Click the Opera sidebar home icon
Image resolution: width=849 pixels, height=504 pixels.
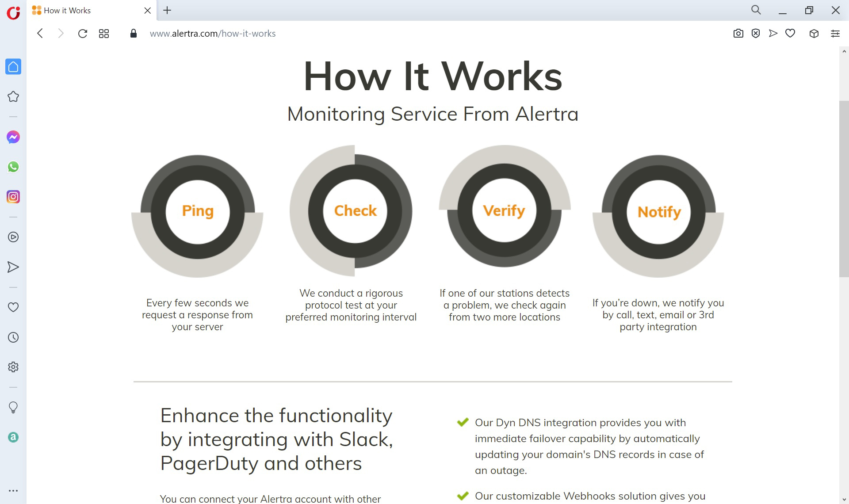pos(13,66)
